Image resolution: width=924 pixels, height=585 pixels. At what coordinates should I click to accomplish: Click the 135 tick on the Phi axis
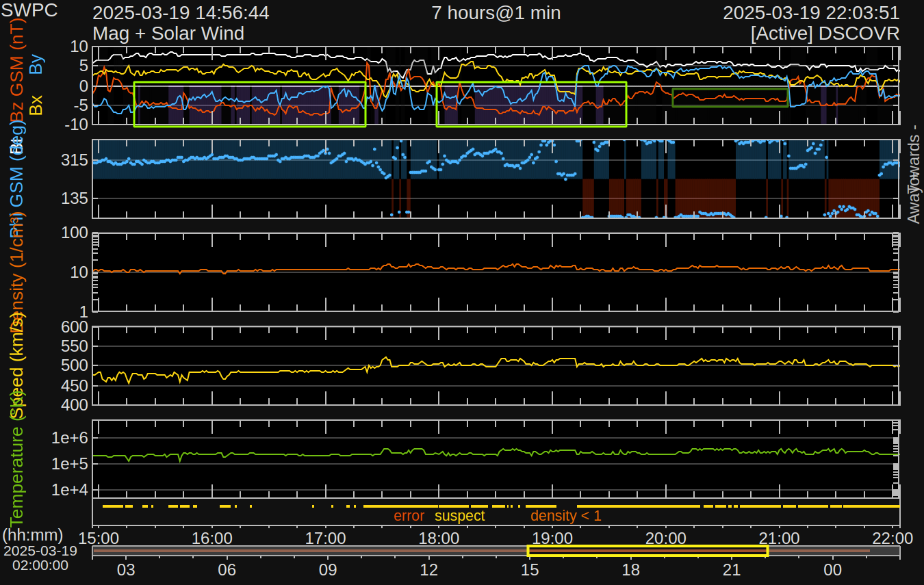pyautogui.click(x=75, y=198)
